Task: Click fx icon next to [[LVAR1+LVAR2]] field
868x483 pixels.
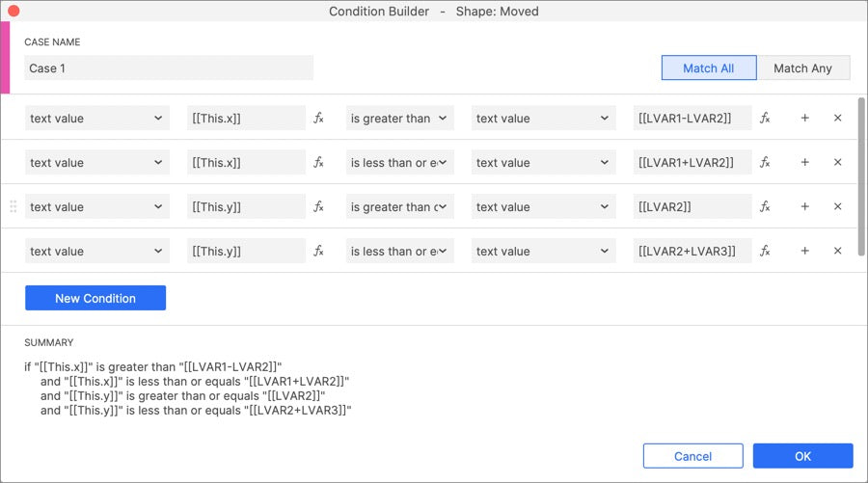Action: [765, 163]
